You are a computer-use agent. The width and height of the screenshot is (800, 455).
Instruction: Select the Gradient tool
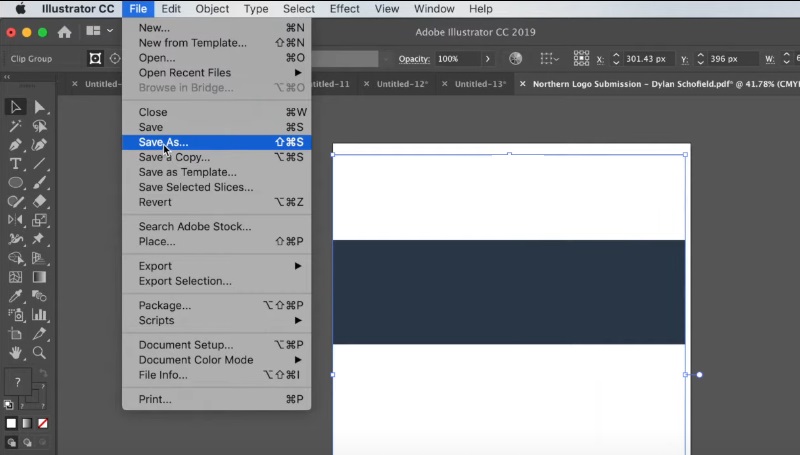coord(39,277)
